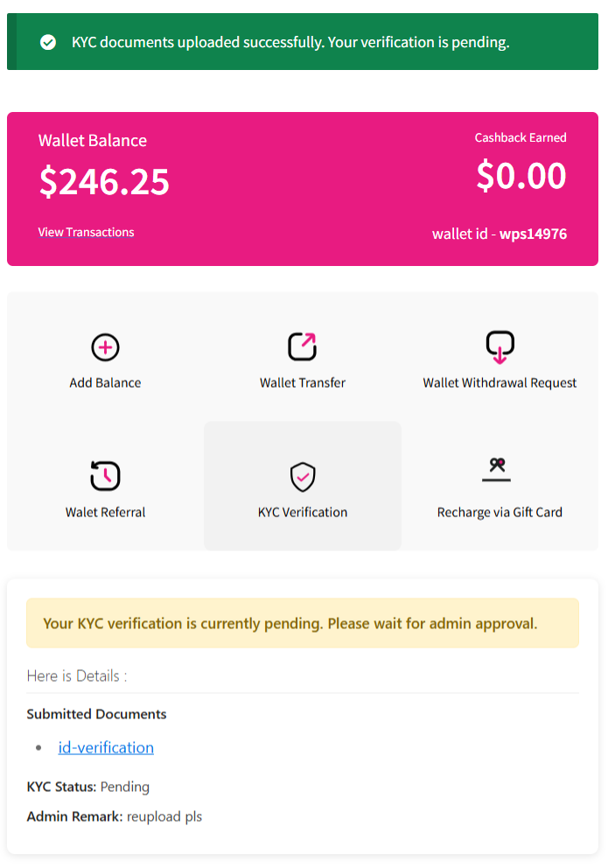Open the View Transactions link
Image resolution: width=615 pixels, height=868 pixels.
point(85,232)
